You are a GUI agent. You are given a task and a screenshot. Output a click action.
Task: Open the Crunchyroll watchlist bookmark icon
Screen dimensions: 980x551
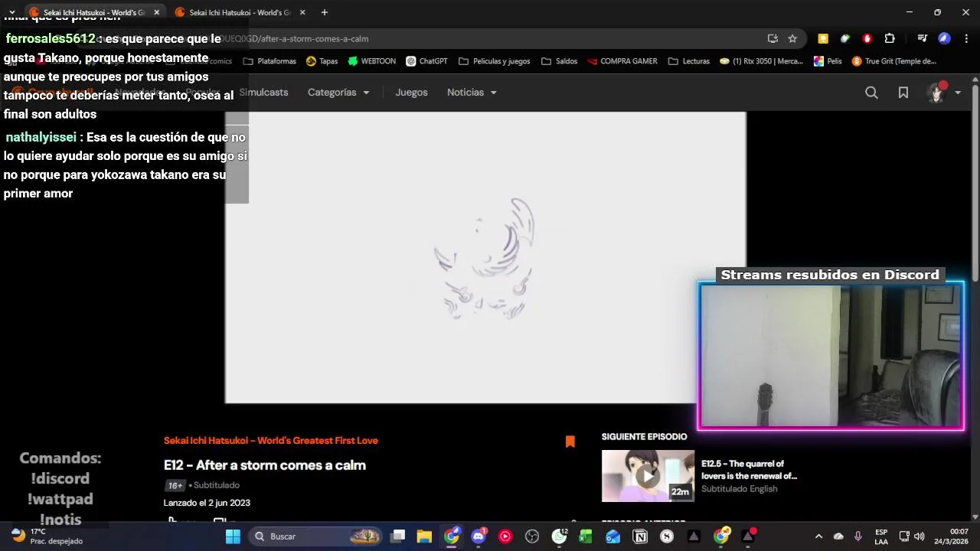(x=903, y=93)
